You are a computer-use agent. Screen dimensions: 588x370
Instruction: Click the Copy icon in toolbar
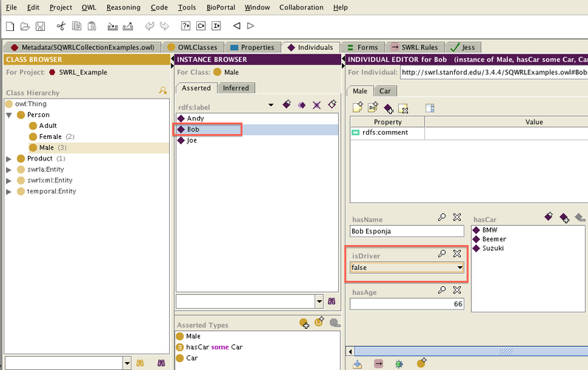coord(76,26)
